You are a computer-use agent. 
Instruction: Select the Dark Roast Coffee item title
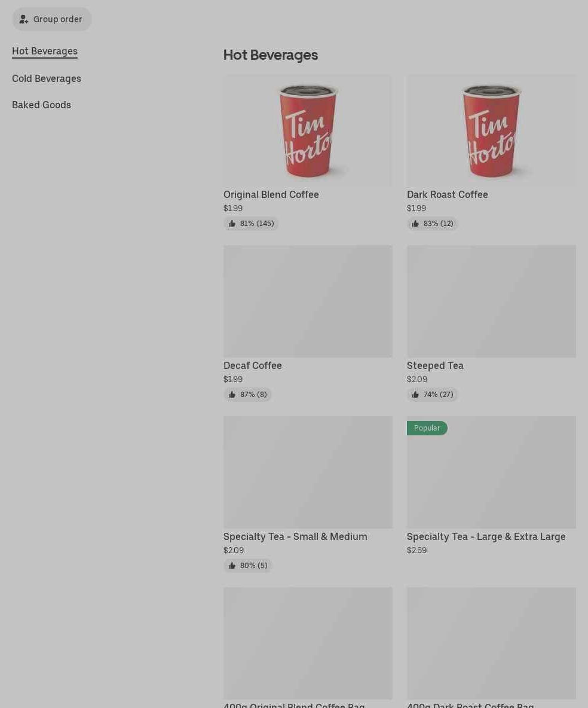[448, 195]
